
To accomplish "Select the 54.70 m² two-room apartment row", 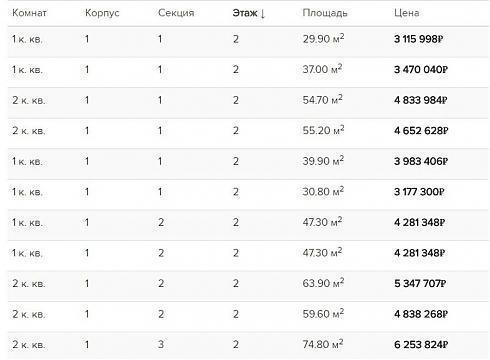I will coord(249,100).
